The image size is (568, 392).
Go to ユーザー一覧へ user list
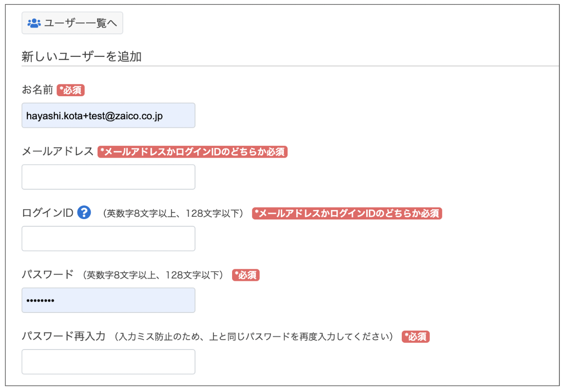(72, 23)
